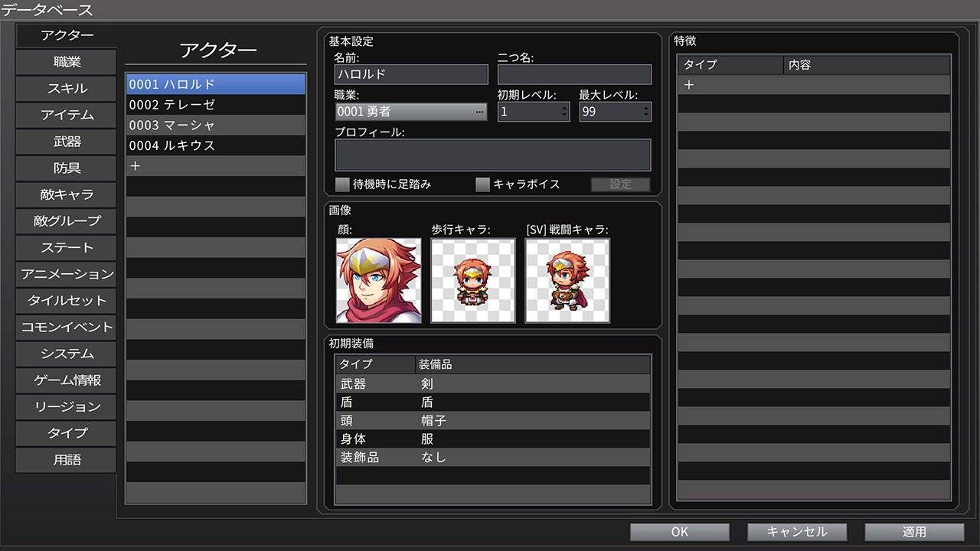Increase 最大レベル with up arrow
Viewport: 980px width, 551px height.
[647, 107]
